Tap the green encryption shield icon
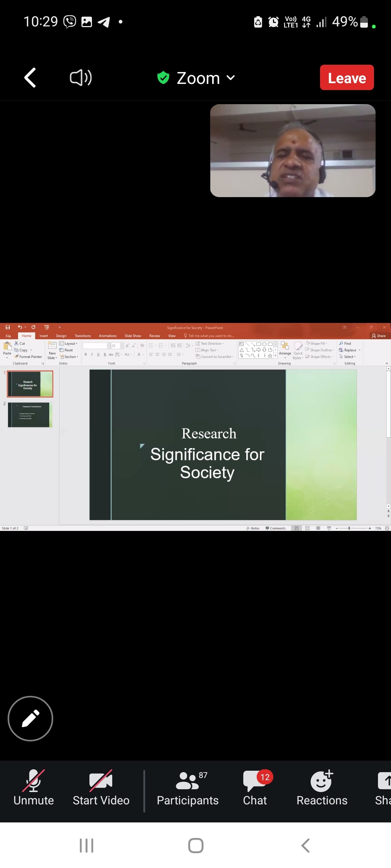The height and width of the screenshot is (868, 391). tap(163, 77)
